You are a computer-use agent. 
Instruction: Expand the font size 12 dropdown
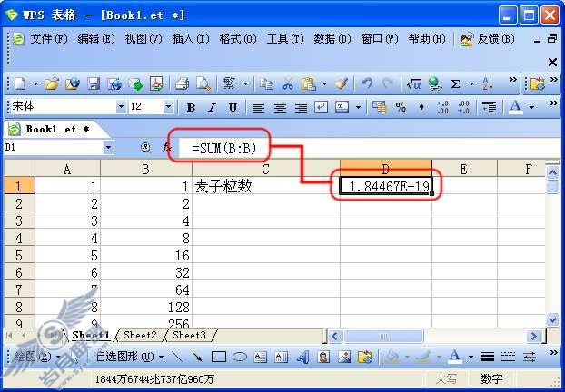[168, 106]
